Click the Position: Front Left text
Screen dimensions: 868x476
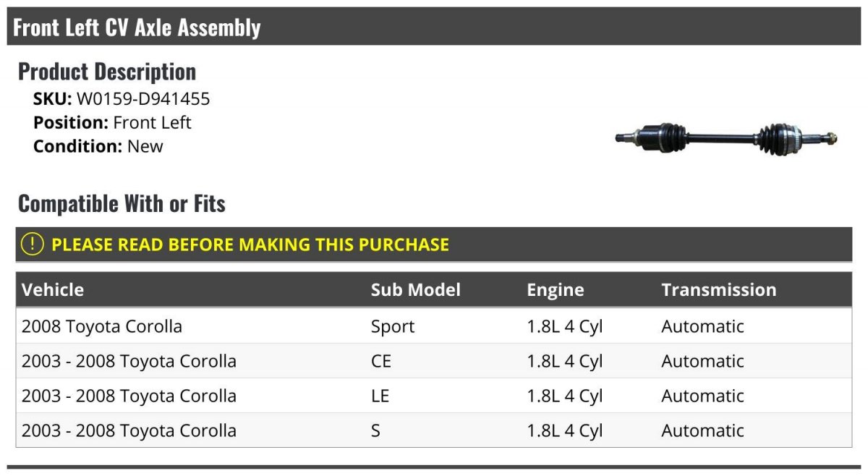point(112,122)
